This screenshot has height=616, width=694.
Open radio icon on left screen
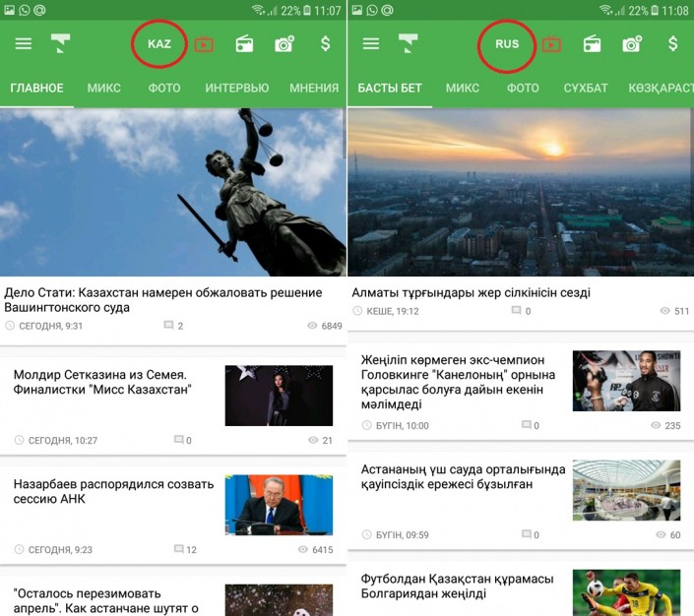click(x=244, y=44)
